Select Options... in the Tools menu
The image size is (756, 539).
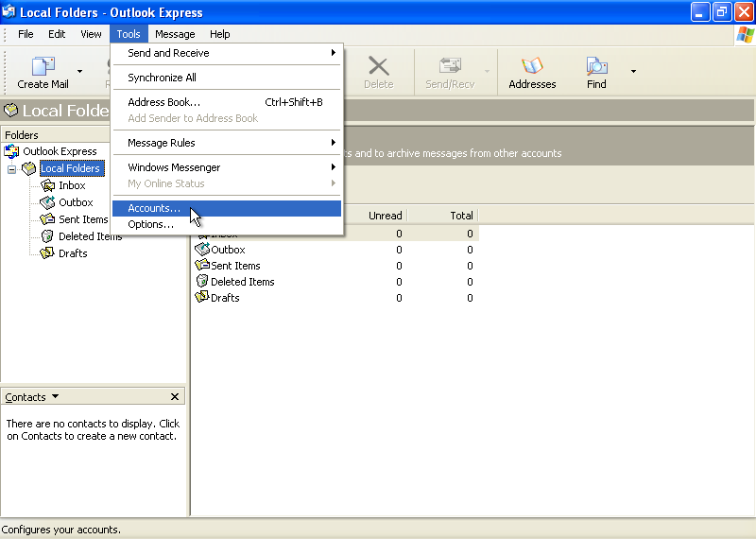[227, 224]
